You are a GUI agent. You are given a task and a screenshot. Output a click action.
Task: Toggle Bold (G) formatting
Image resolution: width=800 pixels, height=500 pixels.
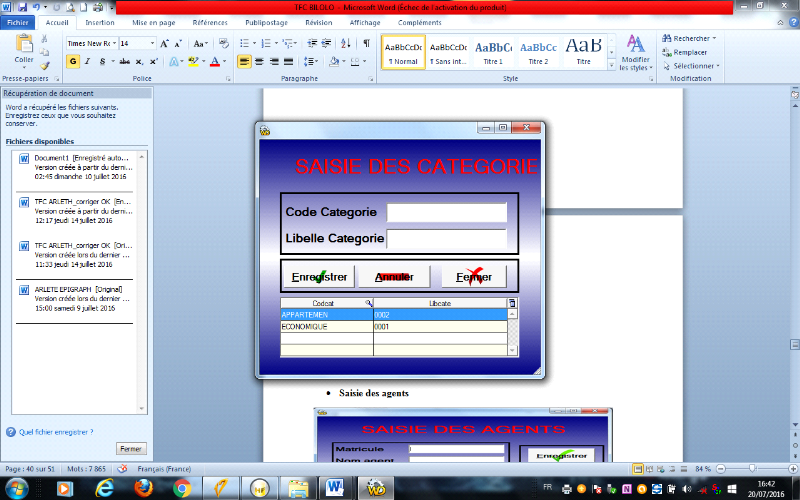click(x=73, y=62)
